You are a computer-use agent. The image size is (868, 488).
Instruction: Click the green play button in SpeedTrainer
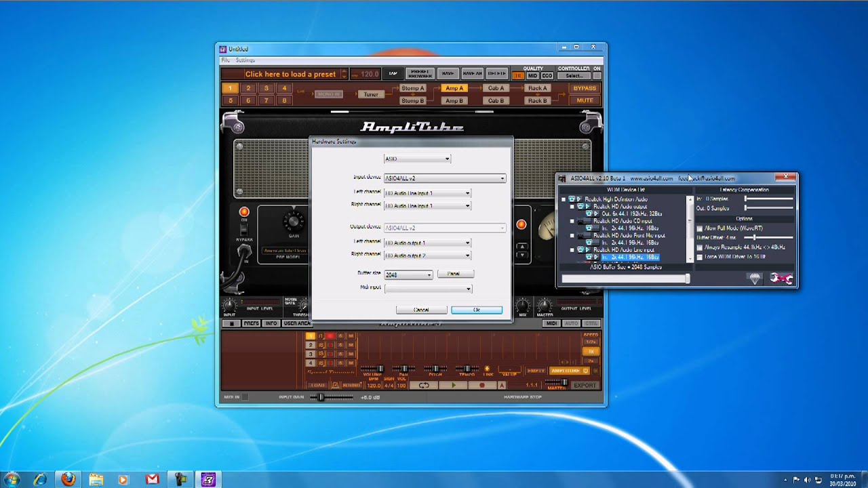pyautogui.click(x=454, y=385)
